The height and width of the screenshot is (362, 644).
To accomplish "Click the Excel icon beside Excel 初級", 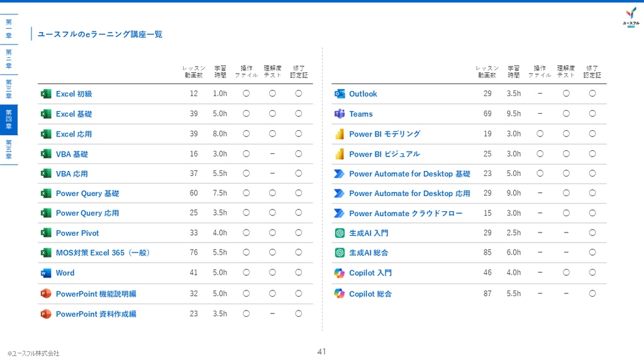I will 45,94.
